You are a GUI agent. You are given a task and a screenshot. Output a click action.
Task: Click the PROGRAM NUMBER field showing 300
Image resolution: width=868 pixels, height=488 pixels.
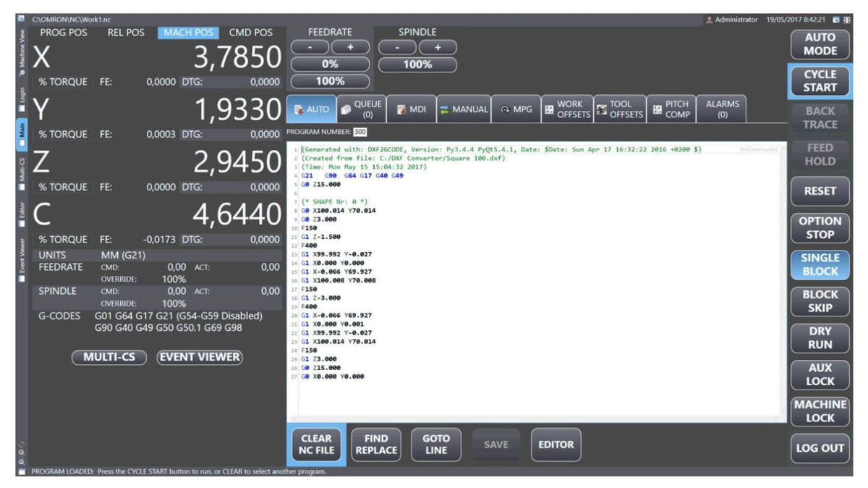[360, 132]
